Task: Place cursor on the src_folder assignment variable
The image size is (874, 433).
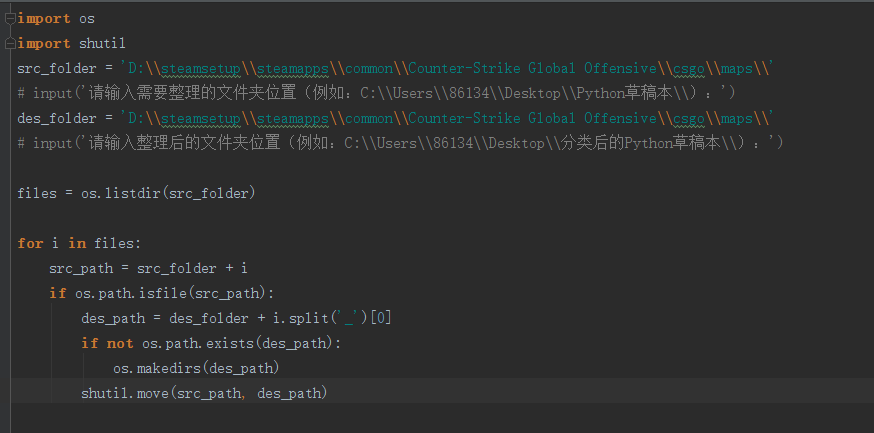Action: point(57,69)
